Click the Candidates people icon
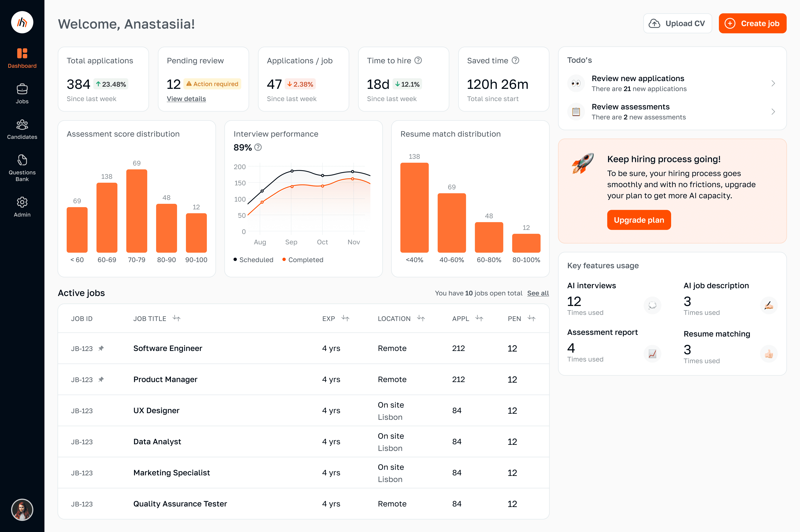 [22, 125]
